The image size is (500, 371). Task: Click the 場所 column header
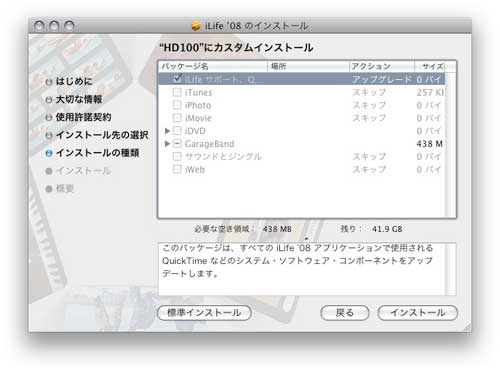click(x=308, y=66)
